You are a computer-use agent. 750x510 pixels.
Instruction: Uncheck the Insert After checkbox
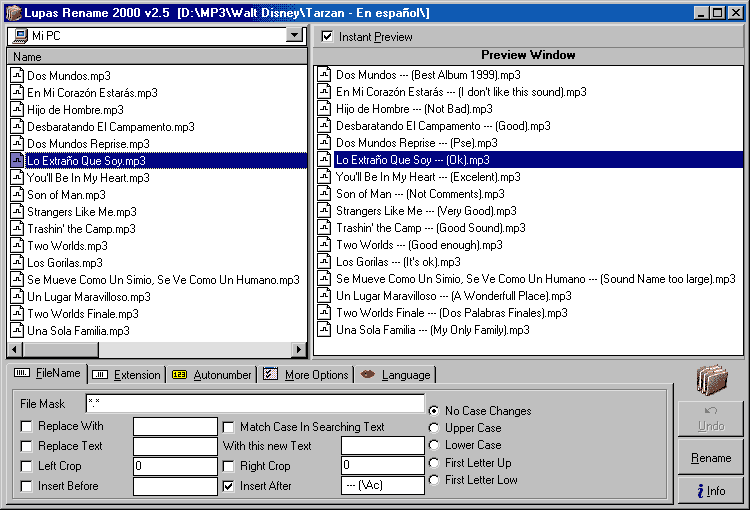tap(229, 486)
